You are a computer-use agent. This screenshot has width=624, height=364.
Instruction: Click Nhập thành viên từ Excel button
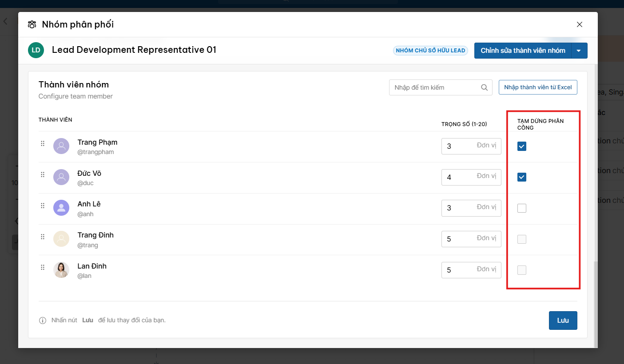coord(538,87)
